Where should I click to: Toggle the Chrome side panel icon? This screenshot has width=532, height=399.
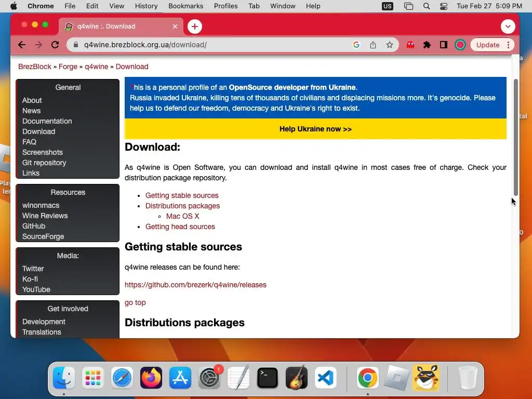tap(444, 45)
